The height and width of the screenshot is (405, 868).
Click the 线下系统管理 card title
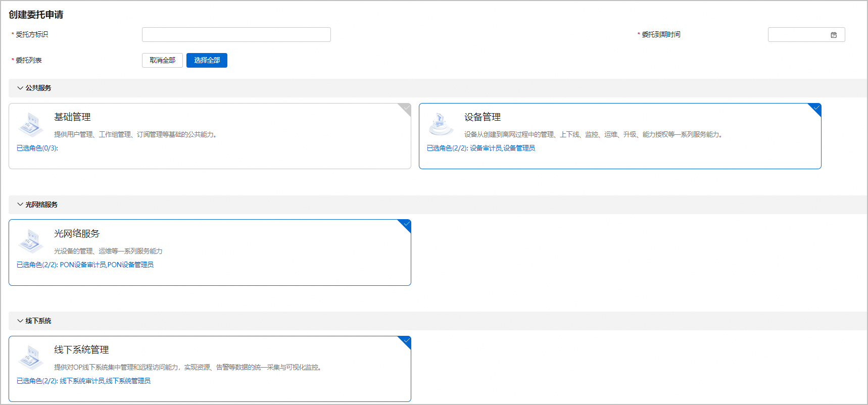click(x=81, y=350)
